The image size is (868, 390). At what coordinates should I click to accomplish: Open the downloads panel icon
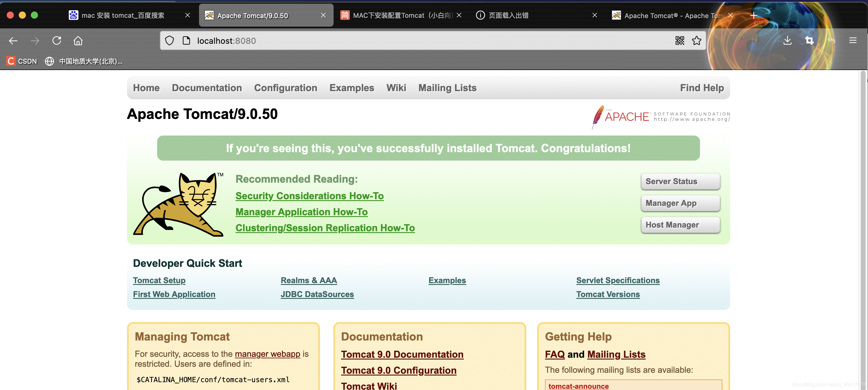click(787, 41)
